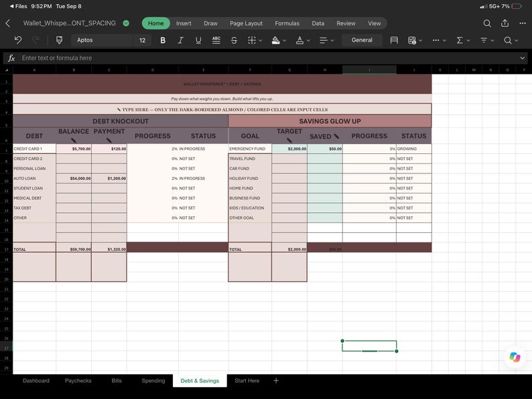Image resolution: width=532 pixels, height=399 pixels.
Task: Click the ABC spelling icon
Action: click(216, 40)
